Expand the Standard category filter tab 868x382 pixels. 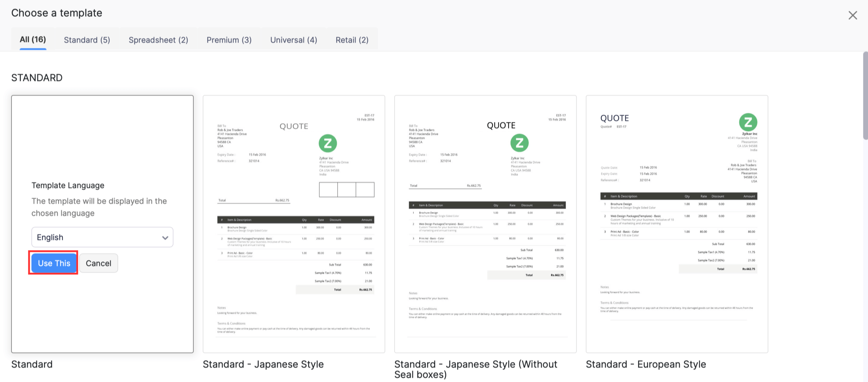pos(87,39)
